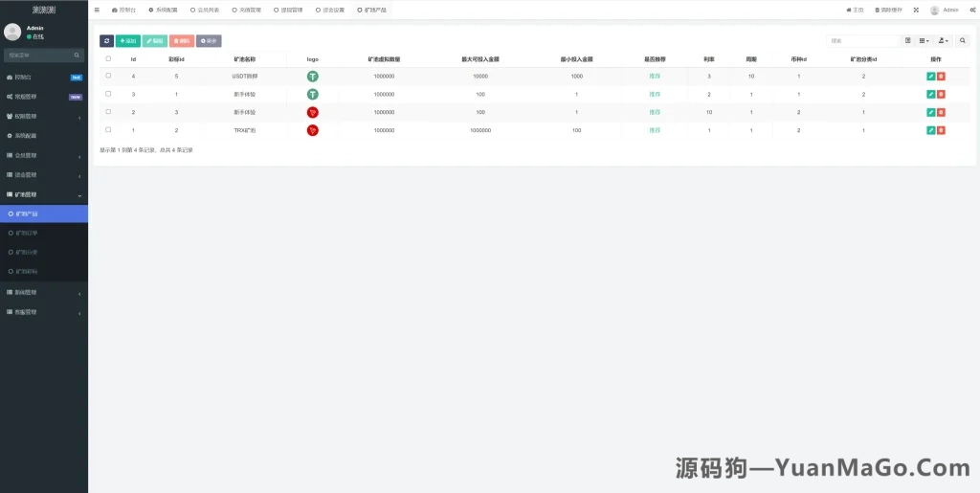Click the TRX logo in row id 2
Viewport: 980px width, 493px height.
coord(313,112)
